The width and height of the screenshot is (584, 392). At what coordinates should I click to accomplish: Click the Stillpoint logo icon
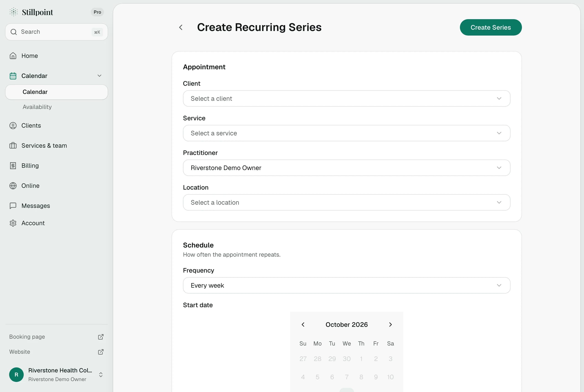tap(13, 12)
